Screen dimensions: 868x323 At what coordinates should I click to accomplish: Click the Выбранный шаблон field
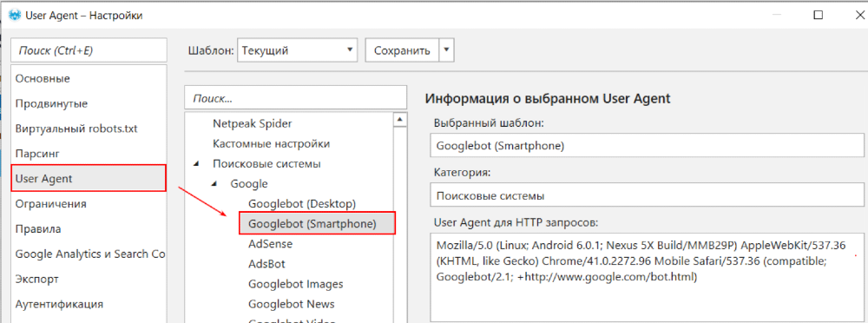(647, 147)
